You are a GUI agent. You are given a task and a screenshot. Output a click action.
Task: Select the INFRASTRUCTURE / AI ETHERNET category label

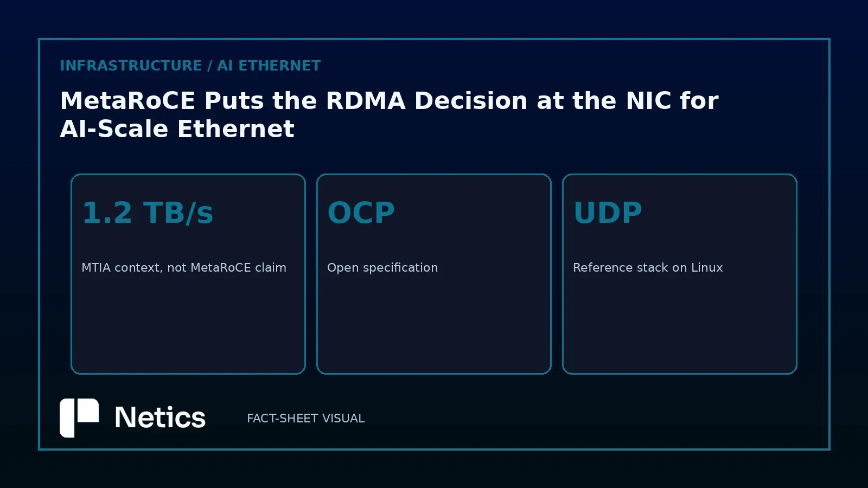(190, 66)
